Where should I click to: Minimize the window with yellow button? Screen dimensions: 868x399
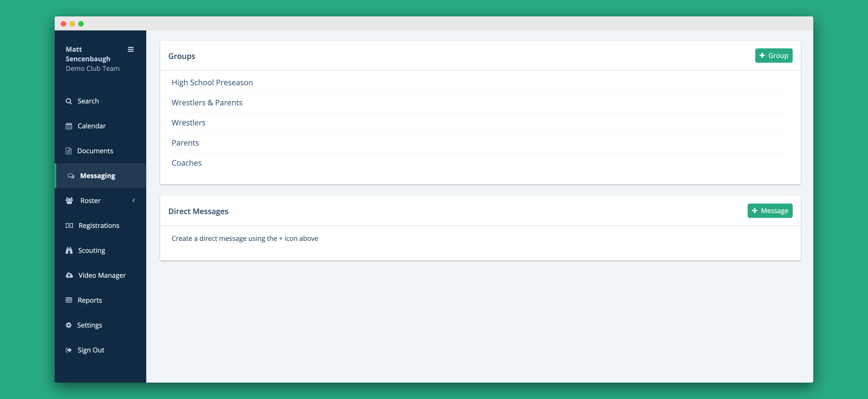[x=72, y=24]
